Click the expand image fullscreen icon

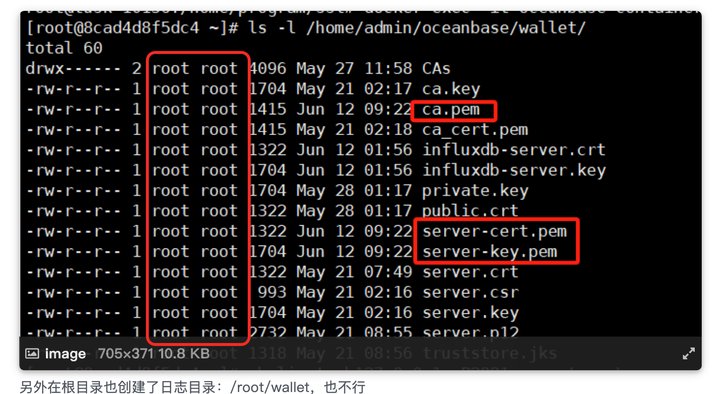pos(688,354)
